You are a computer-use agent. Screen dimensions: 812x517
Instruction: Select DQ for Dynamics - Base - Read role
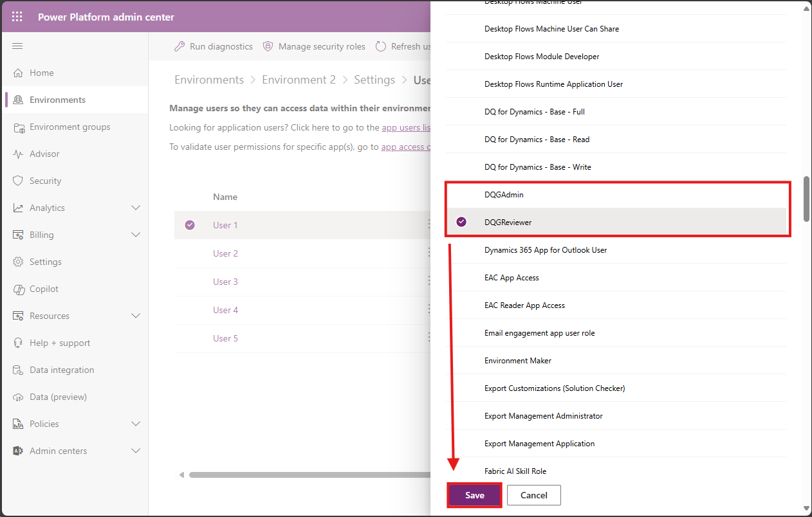pos(616,139)
